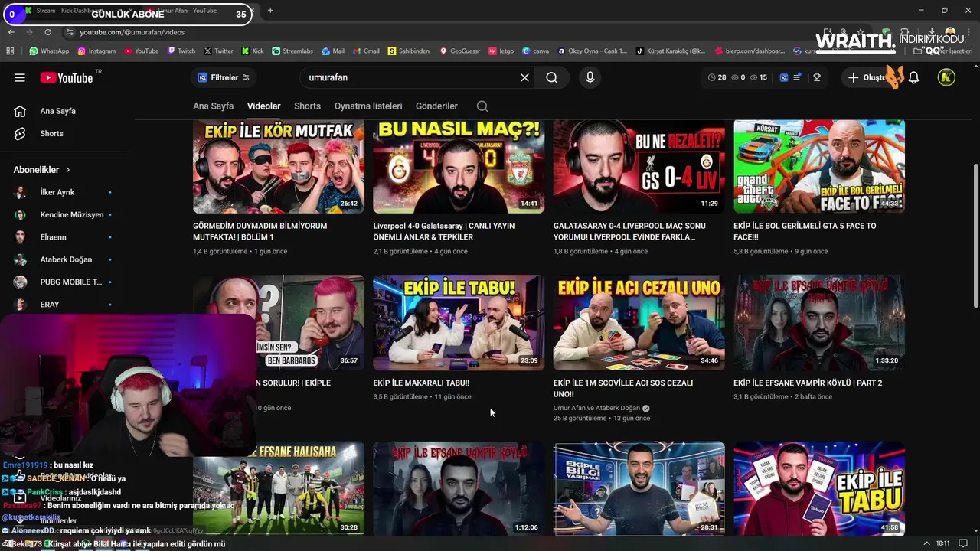Open the taskbar clock showing 18:11
Image resolution: width=980 pixels, height=551 pixels.
coord(942,543)
